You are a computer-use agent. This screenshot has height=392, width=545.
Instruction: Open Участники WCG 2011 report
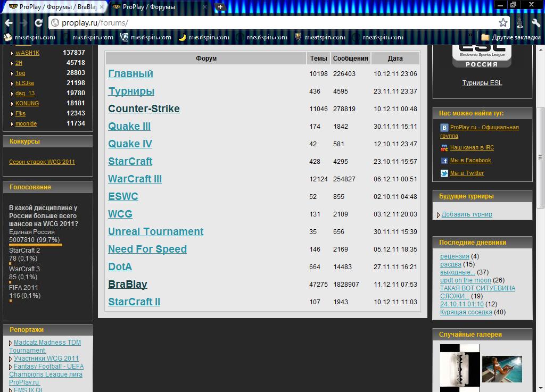[46, 358]
